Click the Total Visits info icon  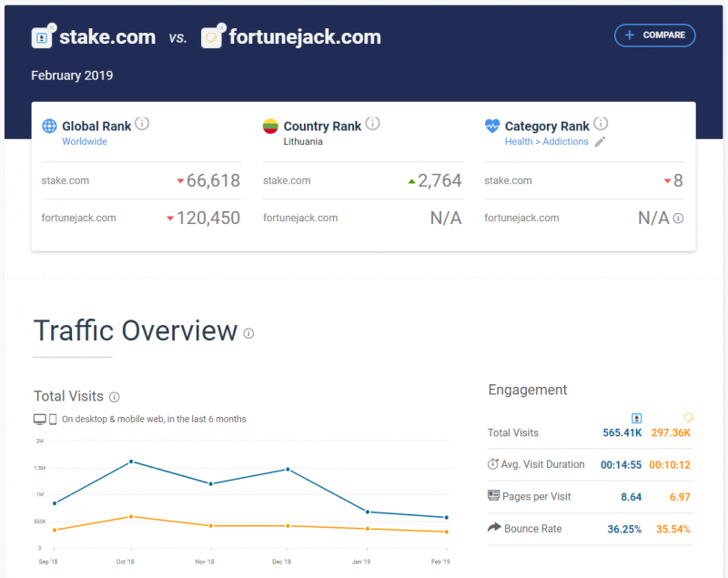pyautogui.click(x=115, y=397)
